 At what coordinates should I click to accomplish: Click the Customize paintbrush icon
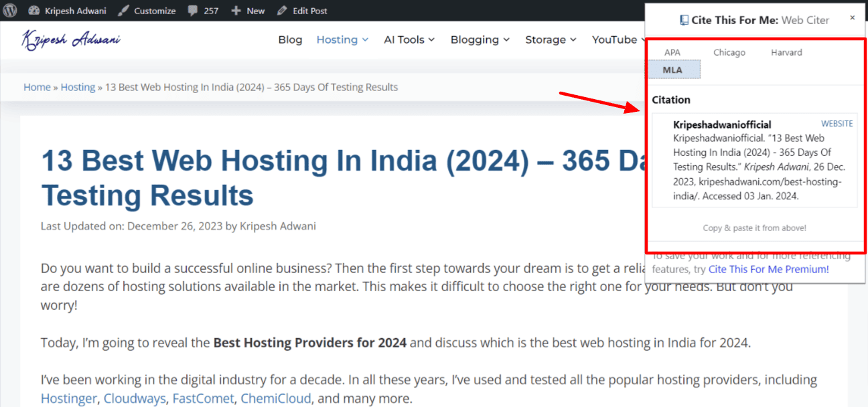[122, 11]
